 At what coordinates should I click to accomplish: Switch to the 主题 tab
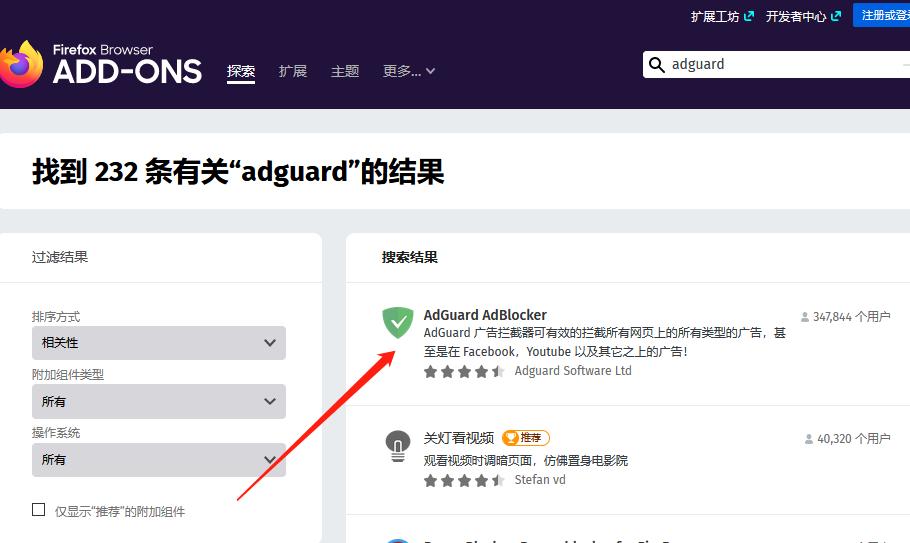tap(345, 71)
